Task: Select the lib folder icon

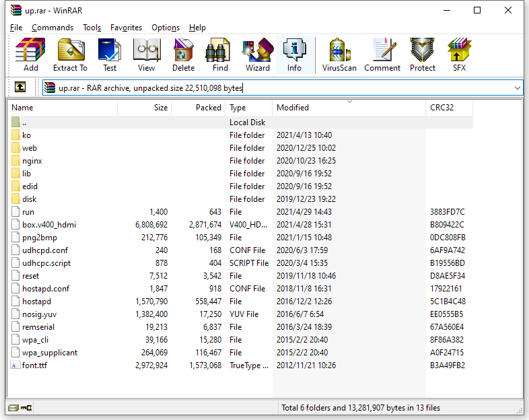Action: (x=15, y=174)
